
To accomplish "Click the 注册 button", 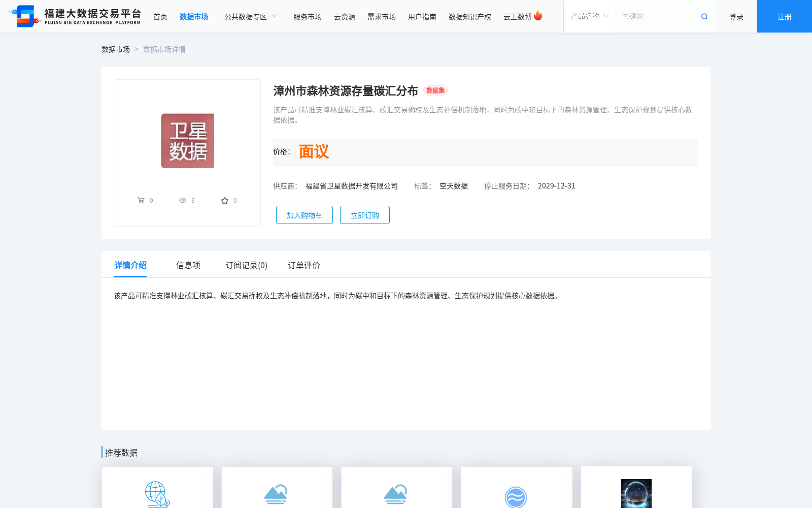I will tap(785, 16).
